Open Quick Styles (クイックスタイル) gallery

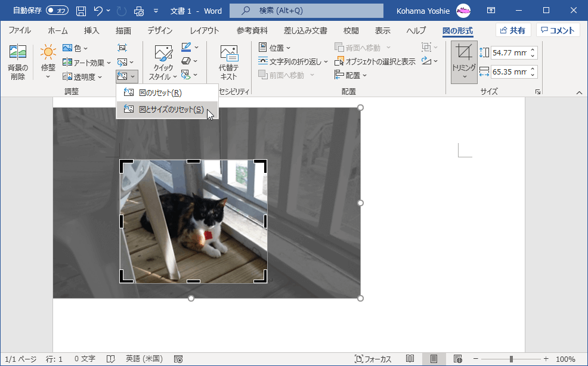click(163, 54)
